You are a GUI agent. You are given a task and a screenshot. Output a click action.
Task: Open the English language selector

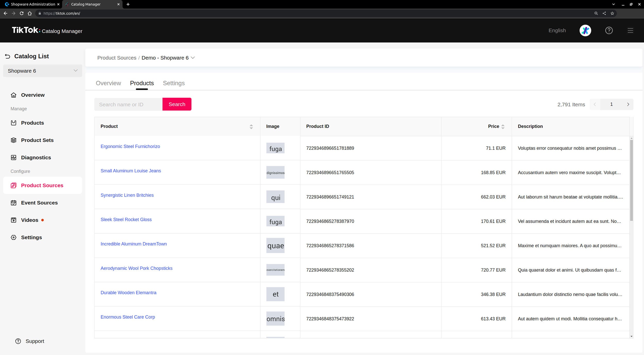point(557,30)
